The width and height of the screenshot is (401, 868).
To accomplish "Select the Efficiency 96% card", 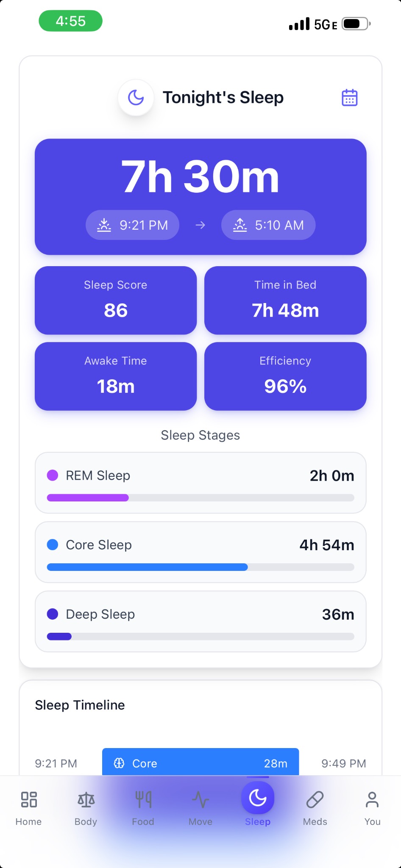I will click(285, 376).
